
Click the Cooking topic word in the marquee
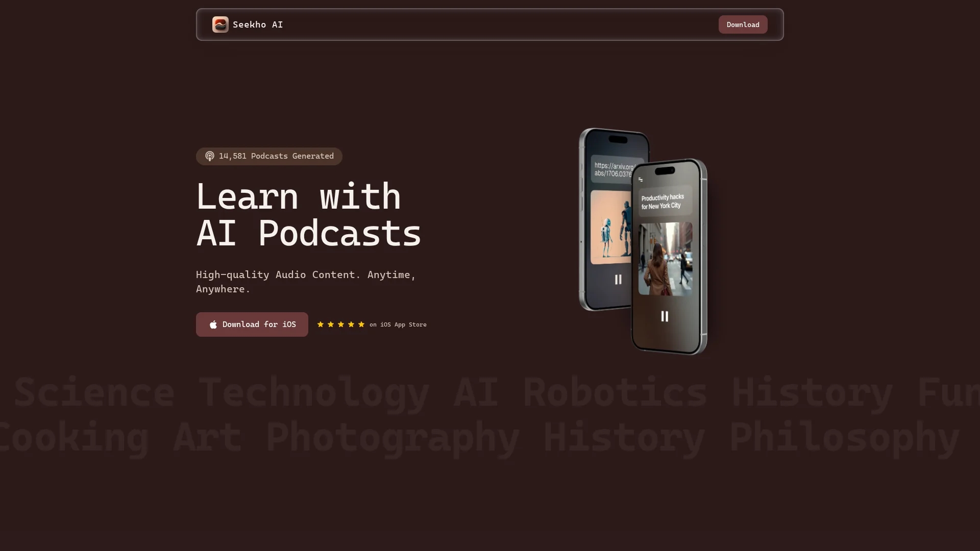coord(75,439)
